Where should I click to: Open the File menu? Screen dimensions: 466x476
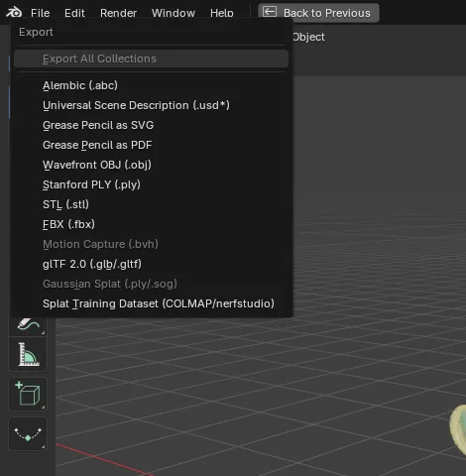click(x=41, y=13)
